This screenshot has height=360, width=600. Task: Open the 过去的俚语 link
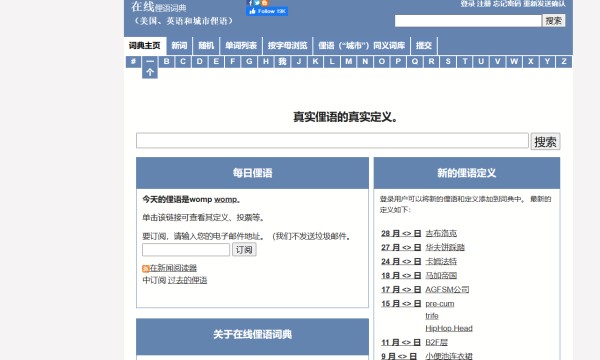[x=188, y=280]
